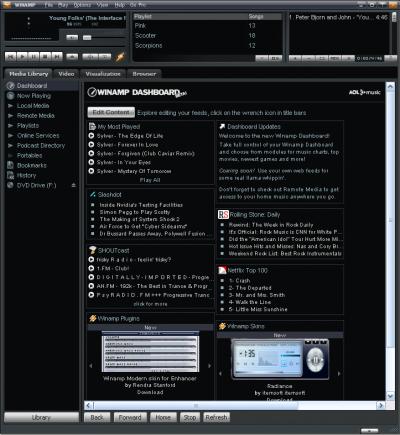Open a file with the eject button

click(72, 57)
